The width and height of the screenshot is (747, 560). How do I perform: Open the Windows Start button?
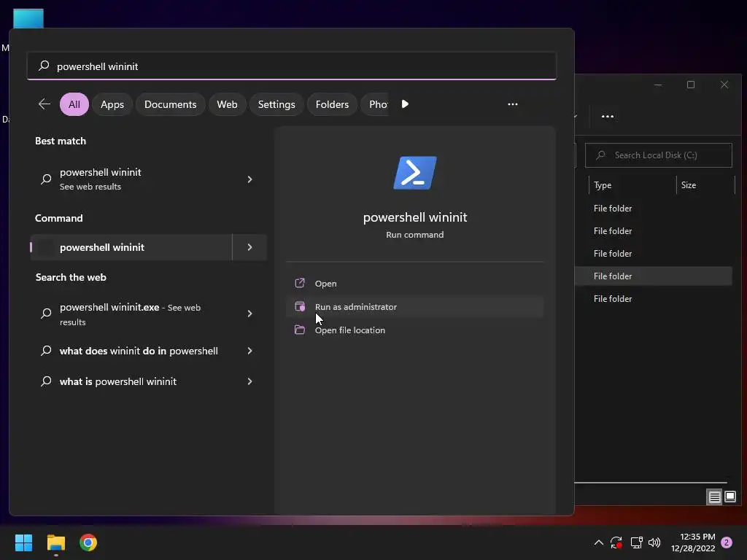pyautogui.click(x=23, y=542)
